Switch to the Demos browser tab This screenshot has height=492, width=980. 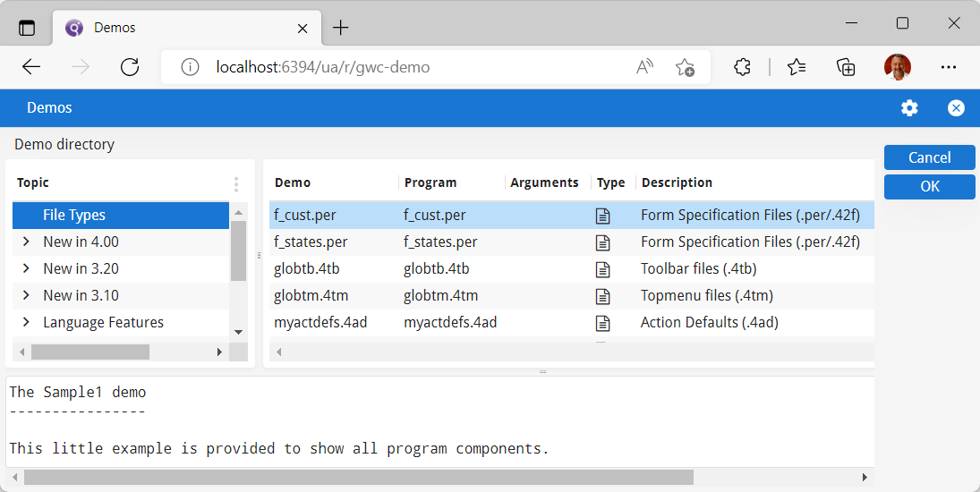179,28
